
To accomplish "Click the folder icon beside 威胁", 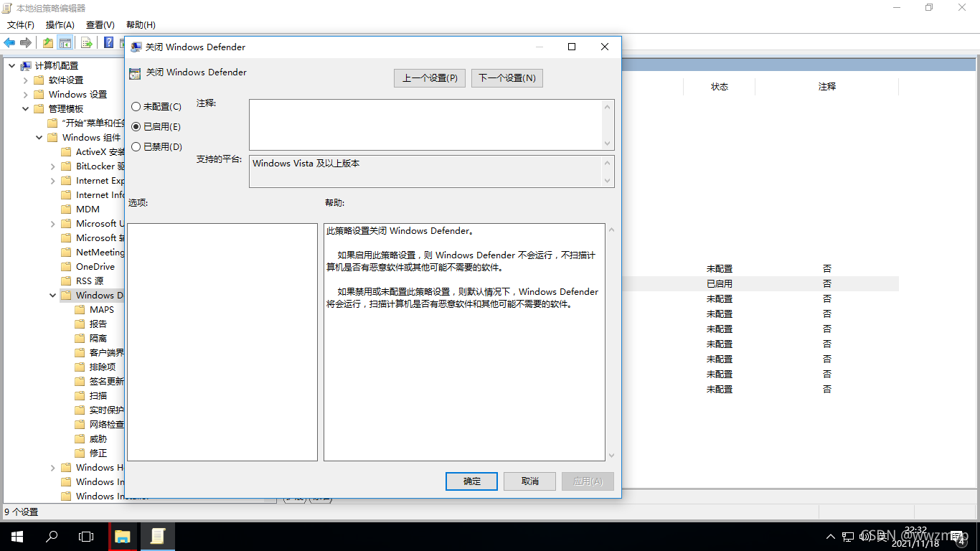I will (80, 439).
